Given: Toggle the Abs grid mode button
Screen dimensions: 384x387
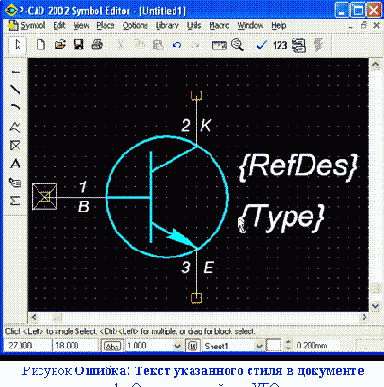Looking at the screenshot, I should click(112, 346).
